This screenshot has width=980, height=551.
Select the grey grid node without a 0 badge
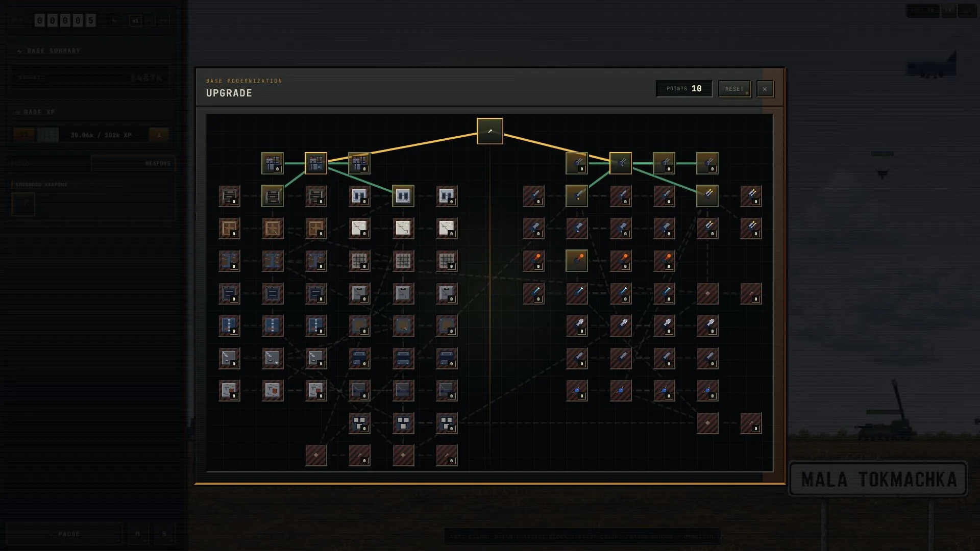tap(403, 261)
